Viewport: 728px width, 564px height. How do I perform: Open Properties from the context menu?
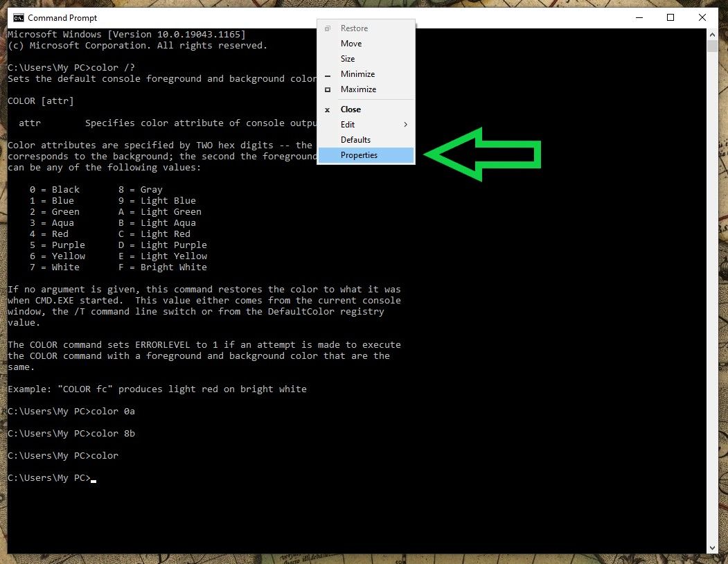[359, 155]
